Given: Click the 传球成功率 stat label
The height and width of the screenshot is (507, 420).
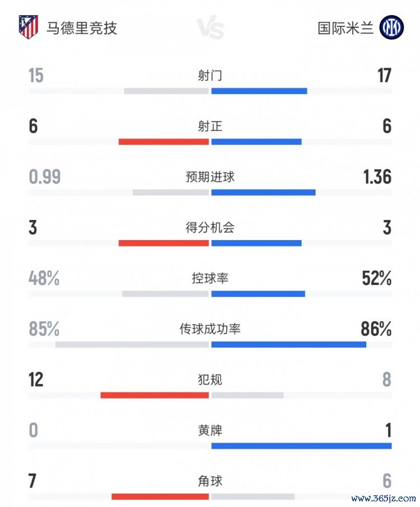Looking at the screenshot, I should pyautogui.click(x=210, y=329).
